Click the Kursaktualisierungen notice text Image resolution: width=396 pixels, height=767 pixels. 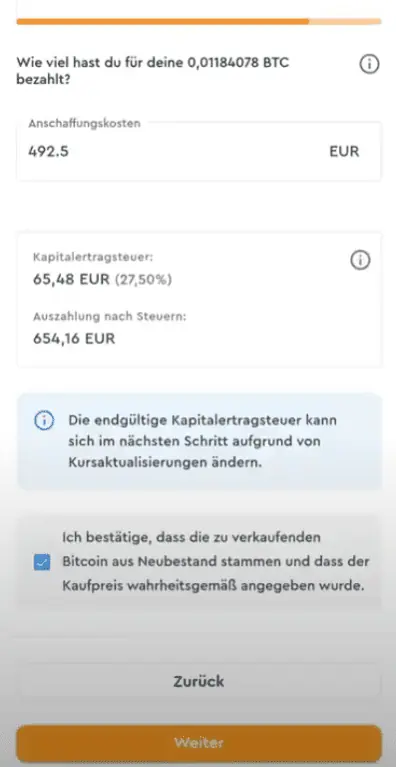[x=202, y=442]
